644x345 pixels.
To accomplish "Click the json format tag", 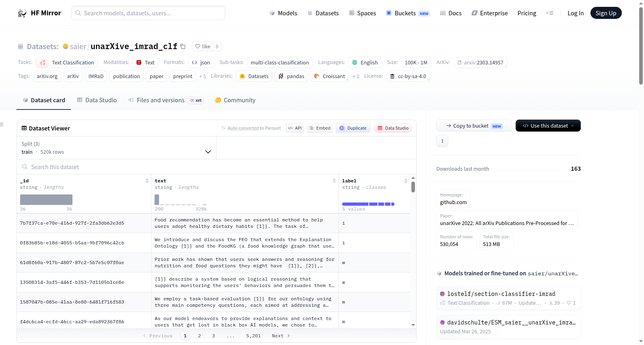I will (201, 62).
